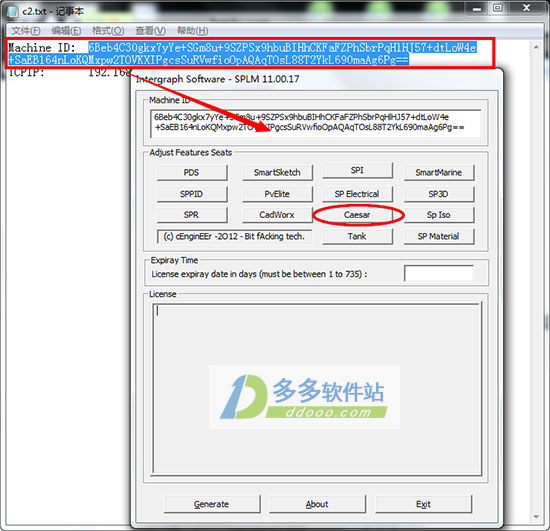Image resolution: width=550 pixels, height=531 pixels.
Task: Click the 'Adjust Features Seats' group label
Action: [x=191, y=153]
